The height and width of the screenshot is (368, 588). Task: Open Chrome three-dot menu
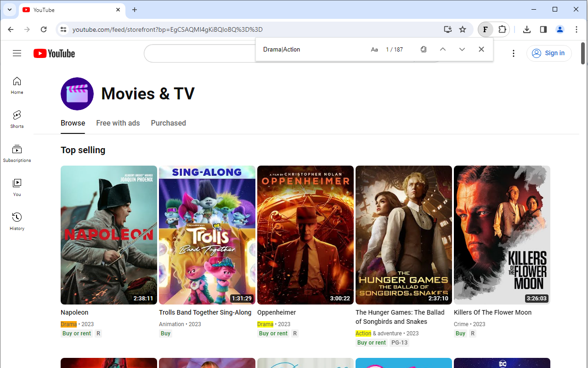pyautogui.click(x=577, y=29)
